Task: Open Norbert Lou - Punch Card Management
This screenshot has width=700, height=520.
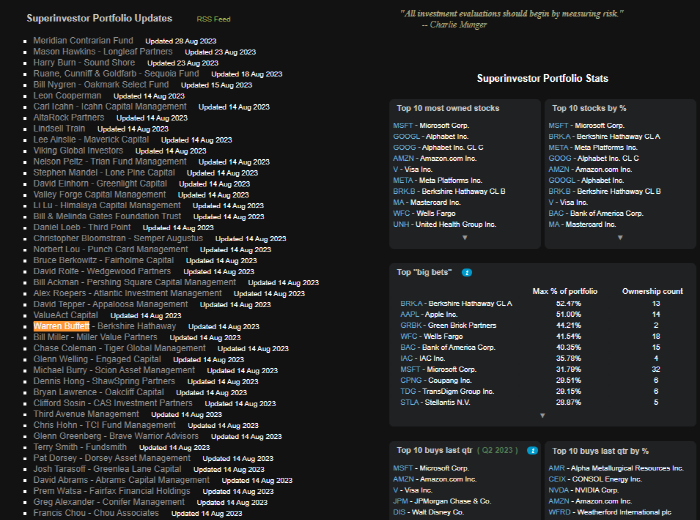Action: [111, 249]
